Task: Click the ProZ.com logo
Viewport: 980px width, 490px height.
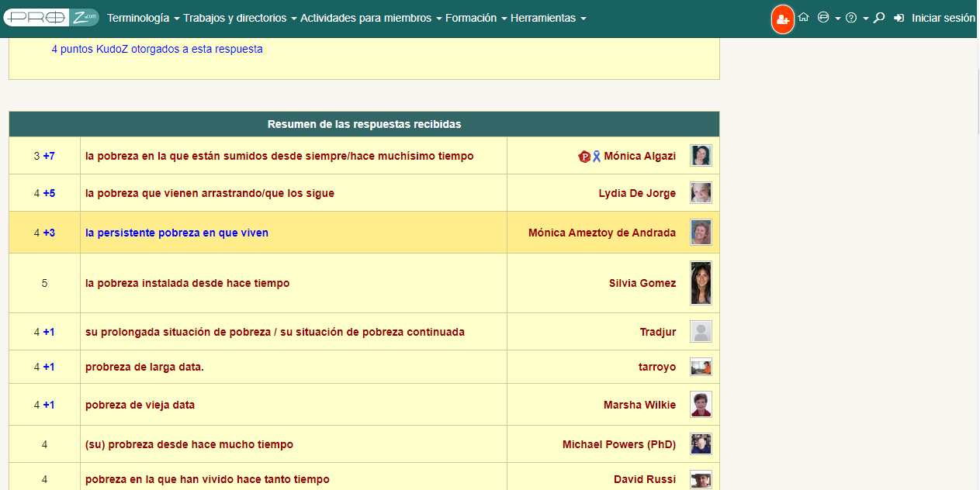Action: pyautogui.click(x=51, y=17)
